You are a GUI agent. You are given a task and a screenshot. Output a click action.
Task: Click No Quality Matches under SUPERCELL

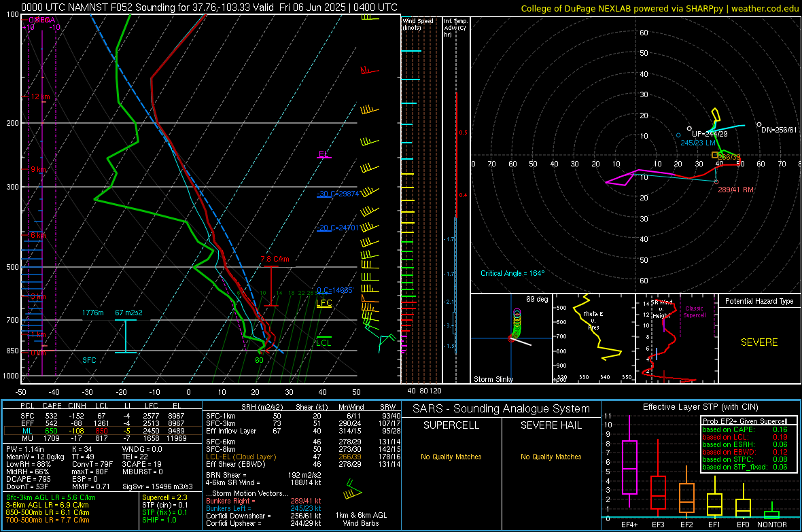[451, 457]
